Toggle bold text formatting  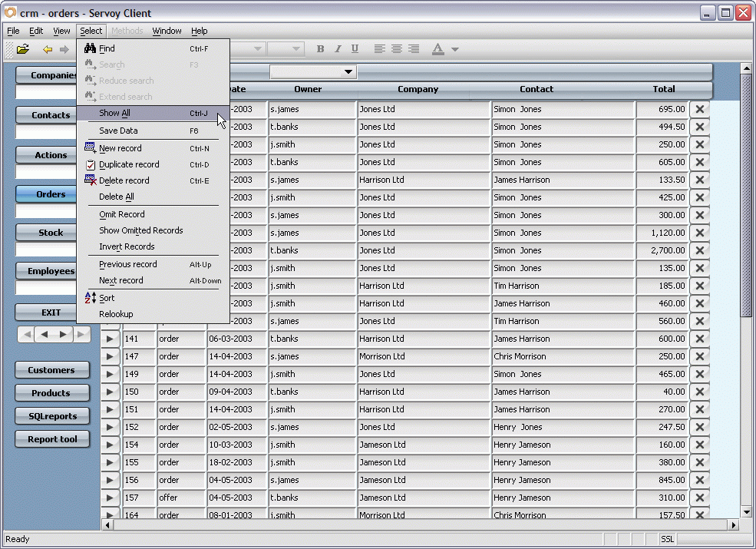click(x=320, y=49)
